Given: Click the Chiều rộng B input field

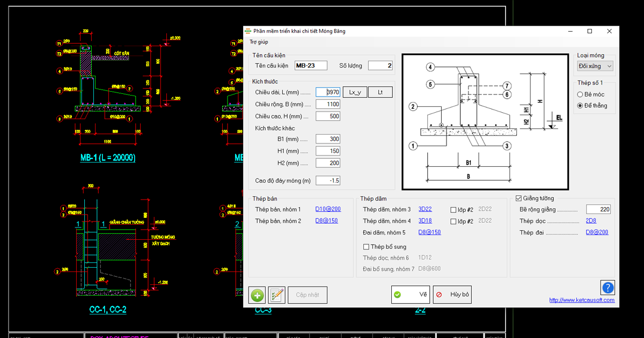Looking at the screenshot, I should coord(327,104).
